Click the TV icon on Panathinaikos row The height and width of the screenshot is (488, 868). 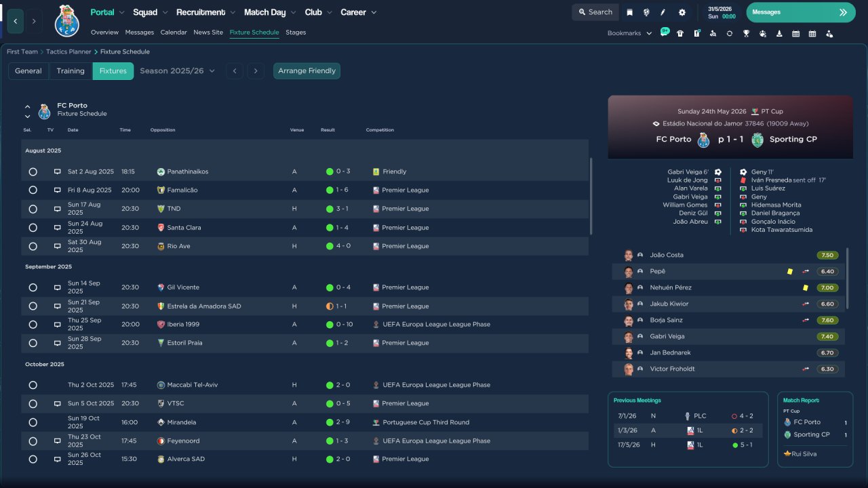[58, 172]
